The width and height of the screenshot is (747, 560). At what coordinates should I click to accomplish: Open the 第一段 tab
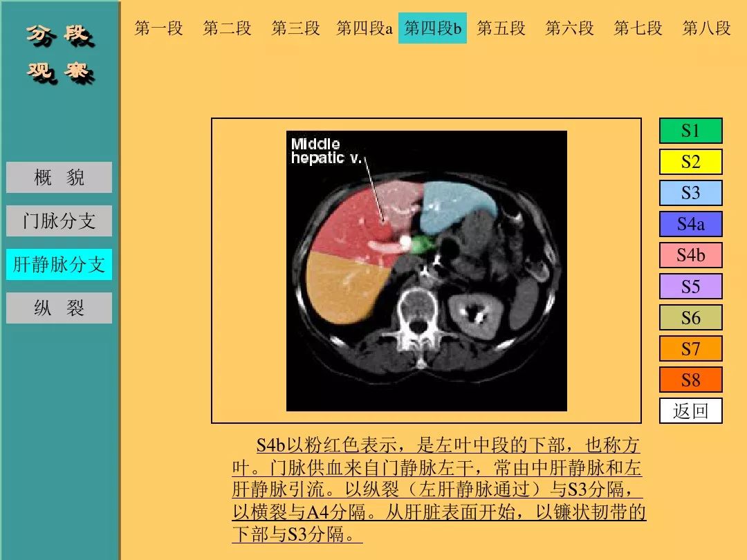click(158, 28)
